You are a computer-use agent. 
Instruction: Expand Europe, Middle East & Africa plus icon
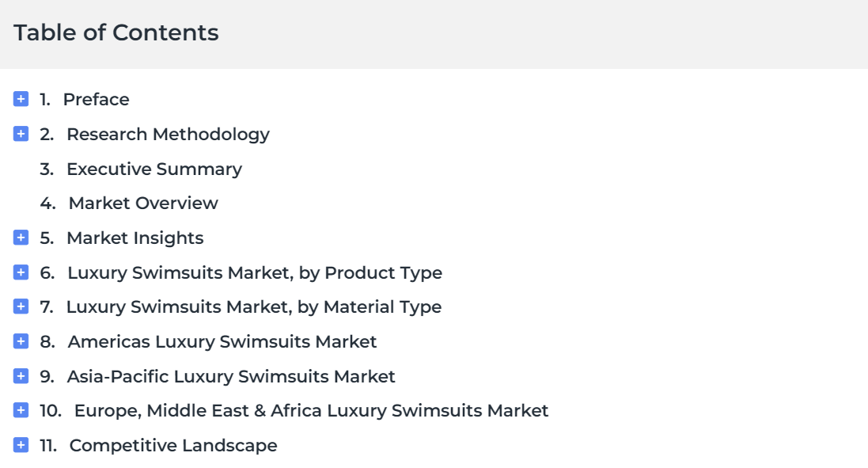click(21, 410)
